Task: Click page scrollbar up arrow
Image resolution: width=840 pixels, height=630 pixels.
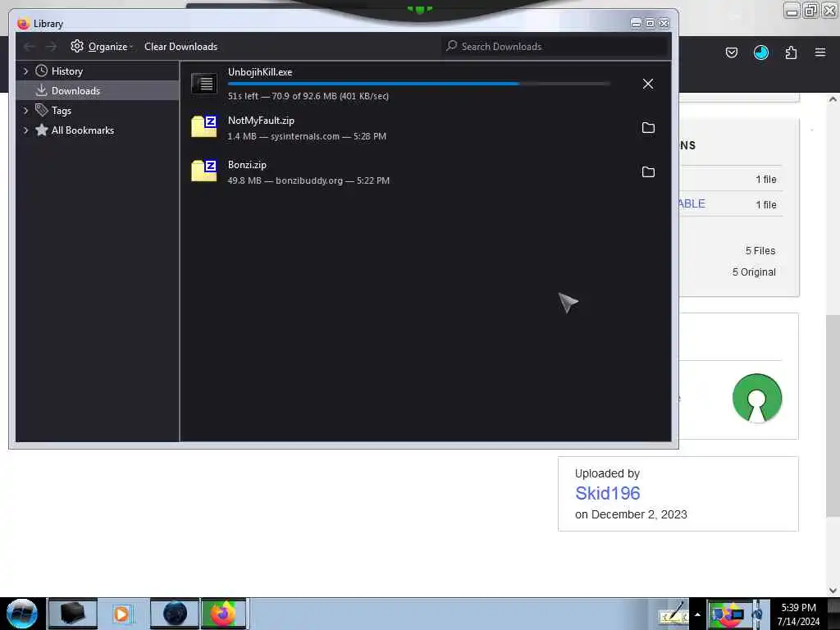Action: pyautogui.click(x=833, y=99)
